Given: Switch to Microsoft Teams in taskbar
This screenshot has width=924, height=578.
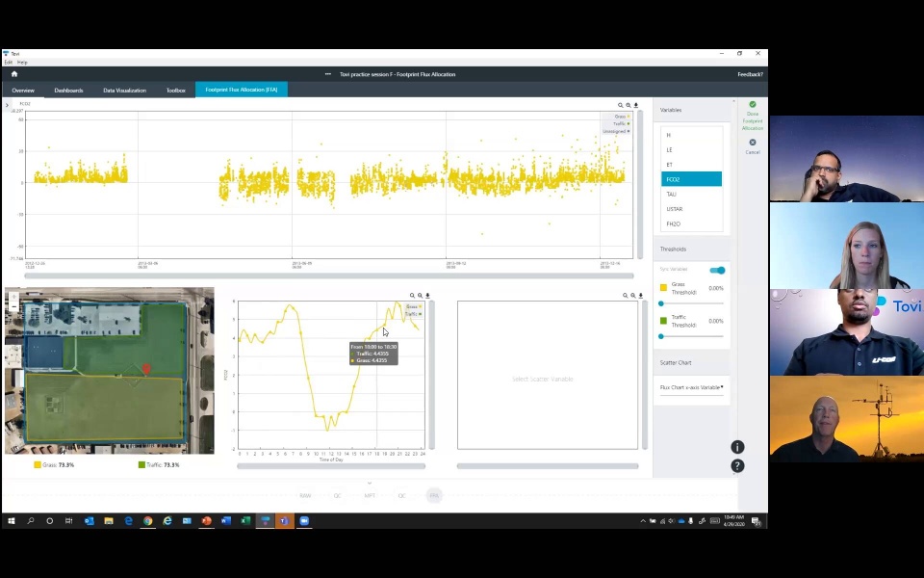Looking at the screenshot, I should coord(284,521).
